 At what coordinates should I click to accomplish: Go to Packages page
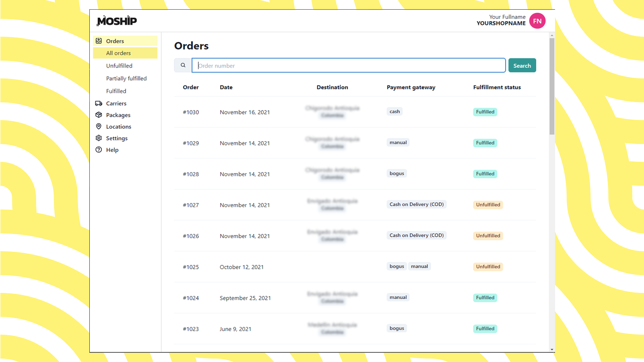118,115
